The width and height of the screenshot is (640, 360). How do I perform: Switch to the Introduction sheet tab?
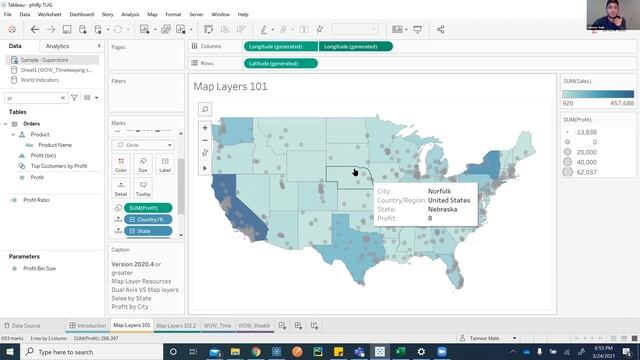point(87,325)
